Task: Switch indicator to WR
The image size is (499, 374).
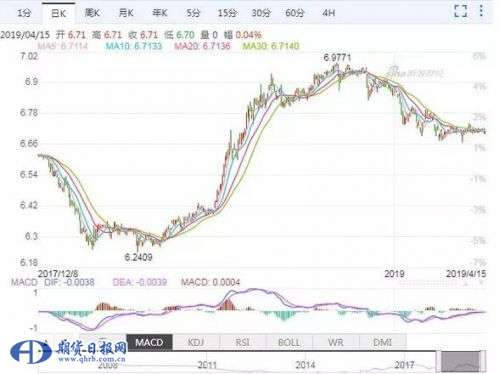Action: [336, 342]
